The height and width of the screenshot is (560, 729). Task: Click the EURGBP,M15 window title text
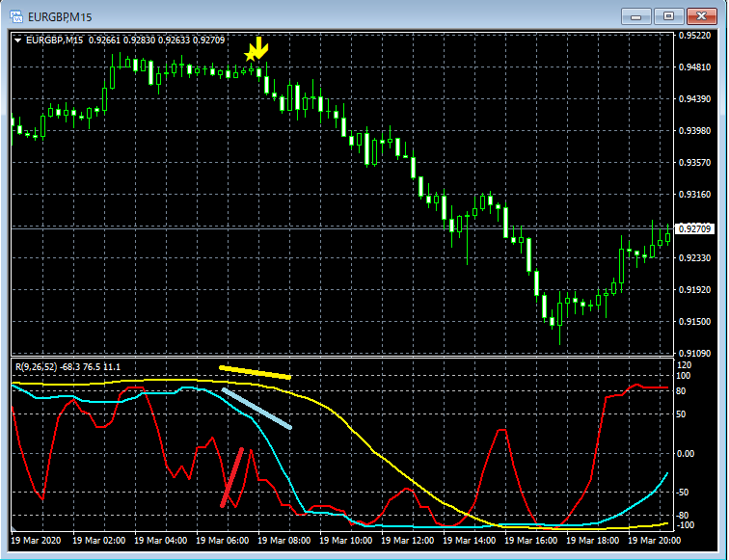point(60,17)
